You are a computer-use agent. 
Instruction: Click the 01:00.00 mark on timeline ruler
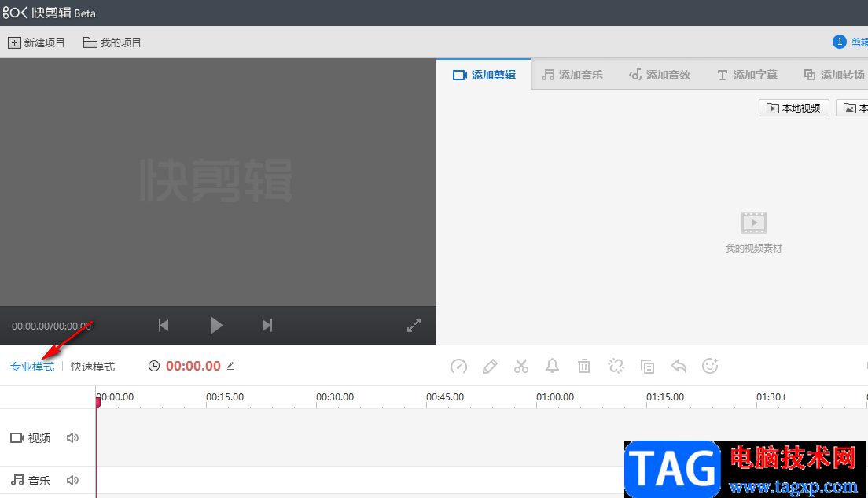point(554,397)
